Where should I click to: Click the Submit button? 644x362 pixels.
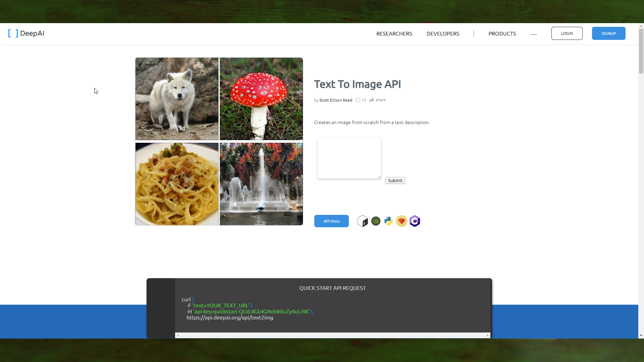pos(395,180)
